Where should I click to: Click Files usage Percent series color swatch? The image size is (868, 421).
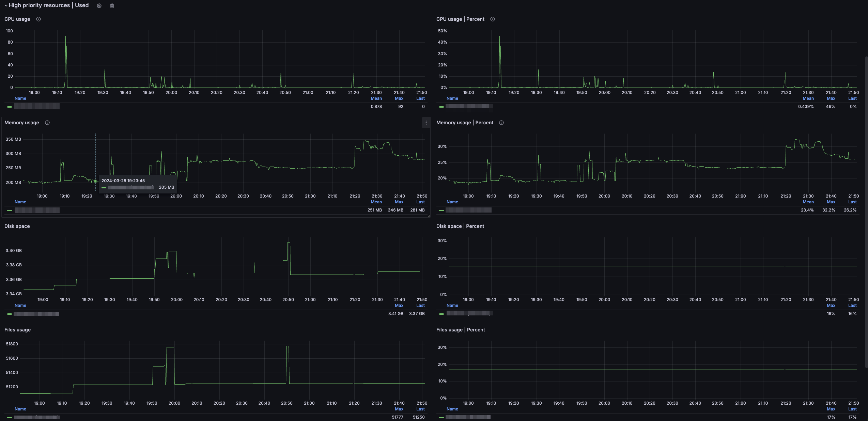click(441, 417)
